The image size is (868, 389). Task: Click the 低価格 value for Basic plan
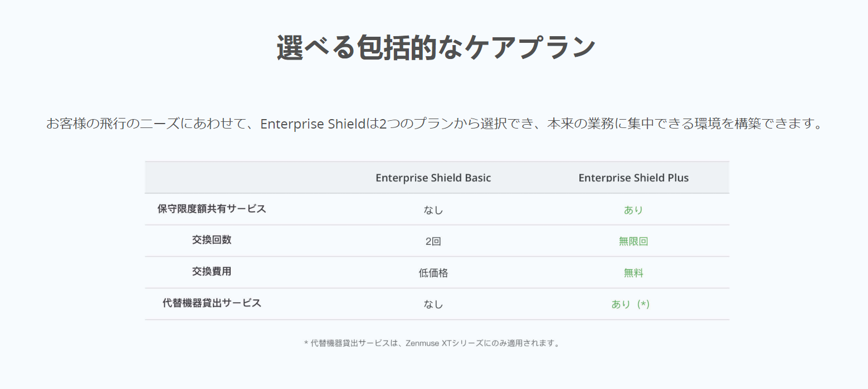tap(433, 273)
